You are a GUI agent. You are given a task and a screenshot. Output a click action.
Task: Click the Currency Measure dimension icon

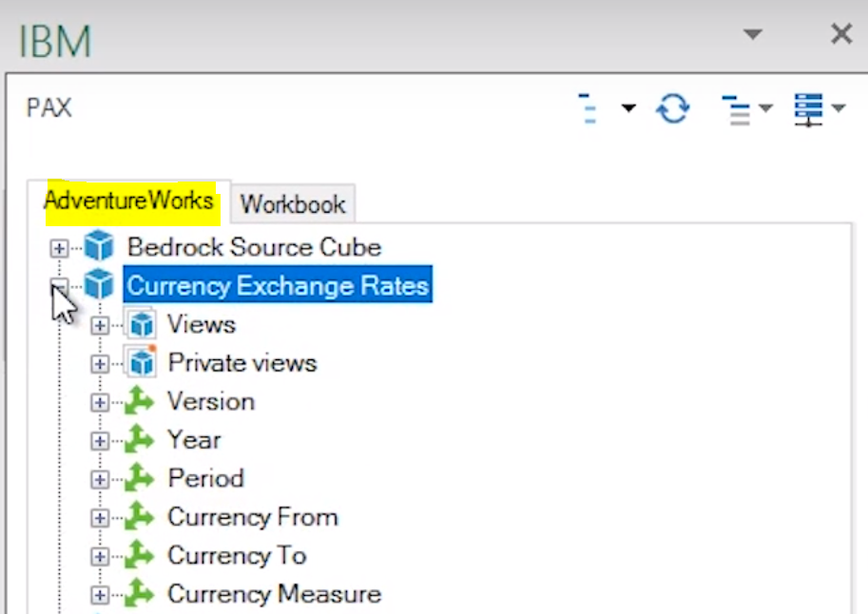pos(139,593)
